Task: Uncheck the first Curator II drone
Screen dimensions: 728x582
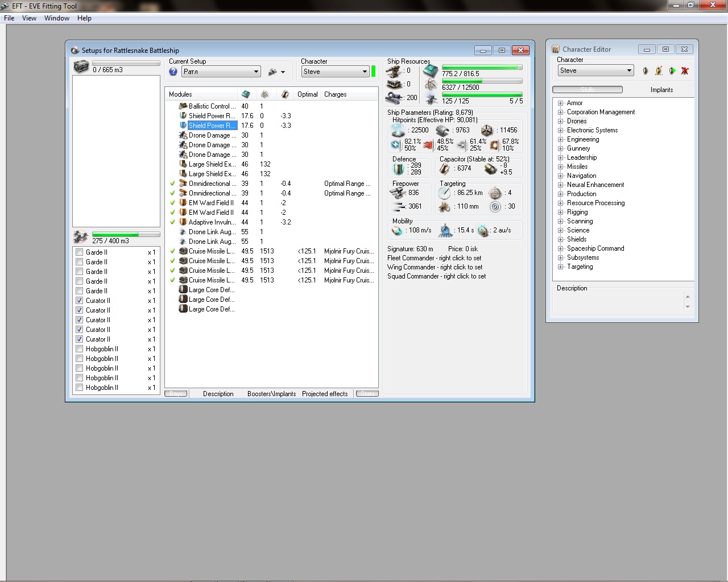Action: coord(80,301)
